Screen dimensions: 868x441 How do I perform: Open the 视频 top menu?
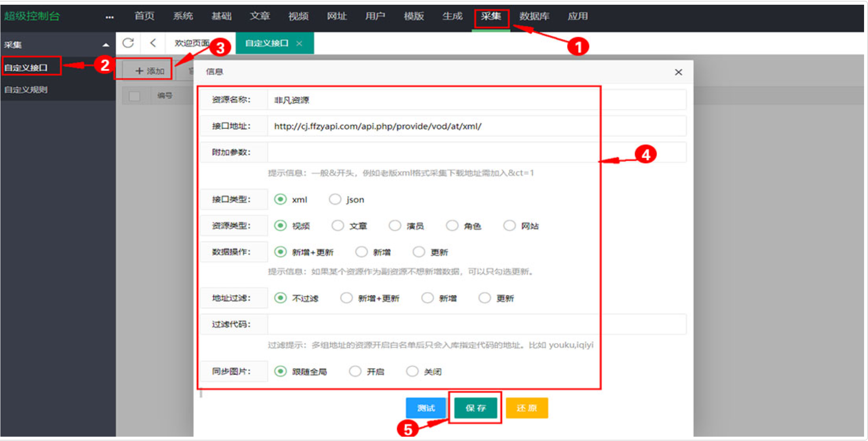(x=299, y=16)
